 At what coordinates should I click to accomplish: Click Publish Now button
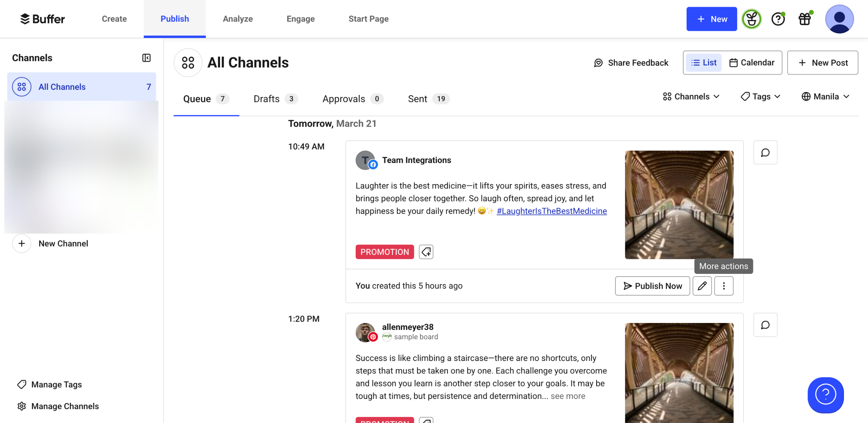click(652, 286)
